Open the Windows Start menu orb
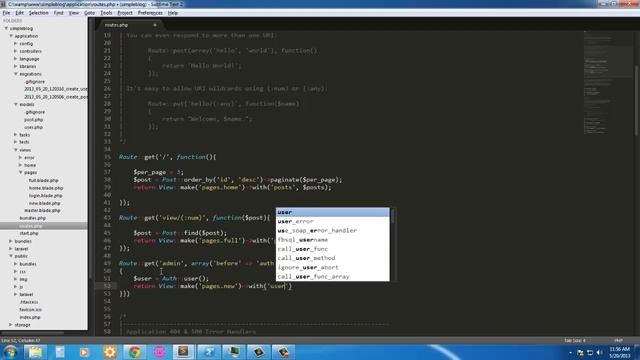Image resolution: width=640 pixels, height=360 pixels. pos(10,352)
